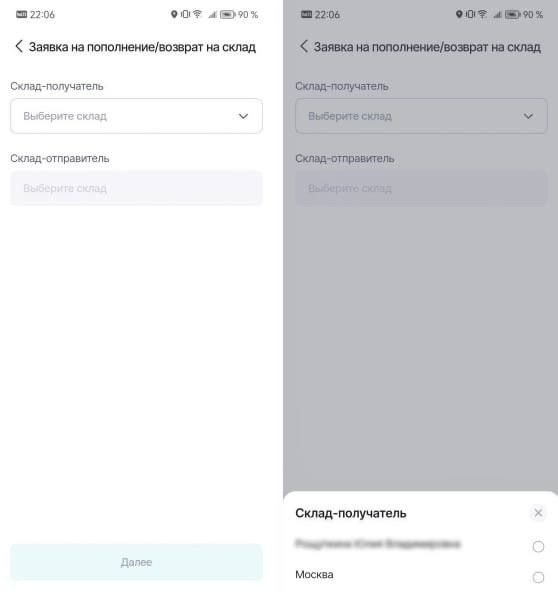Tap the back arrow on the undimmed white screen

[x=18, y=46]
